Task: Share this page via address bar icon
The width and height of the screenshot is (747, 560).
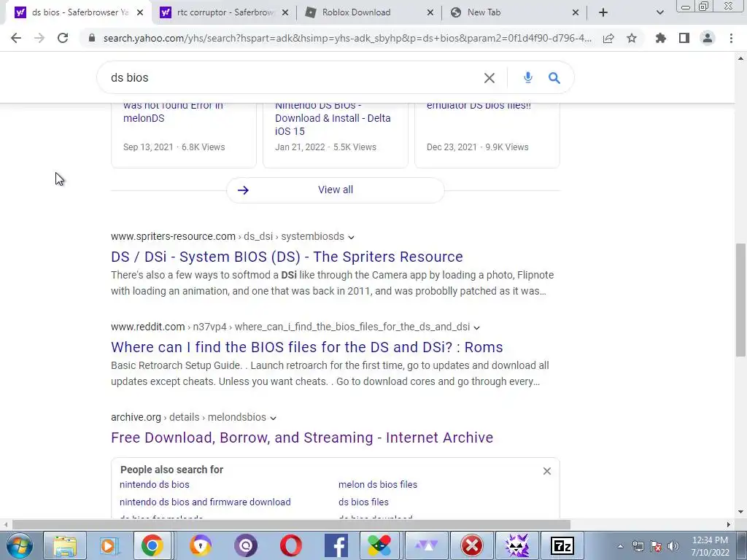Action: point(608,38)
